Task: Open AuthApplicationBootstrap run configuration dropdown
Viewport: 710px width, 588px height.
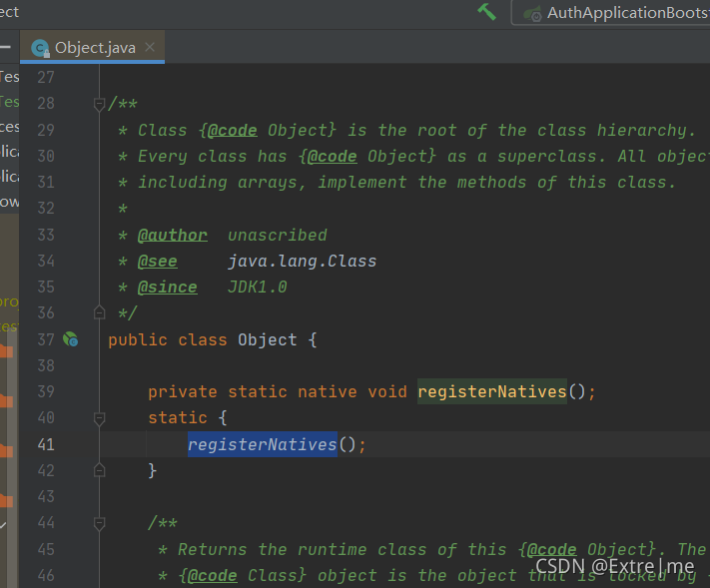Action: click(611, 13)
